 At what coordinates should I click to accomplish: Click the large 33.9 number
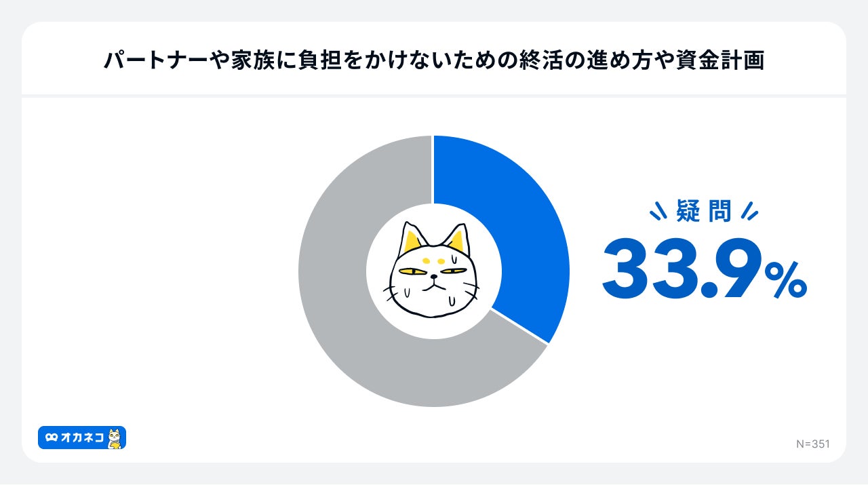tap(682, 269)
